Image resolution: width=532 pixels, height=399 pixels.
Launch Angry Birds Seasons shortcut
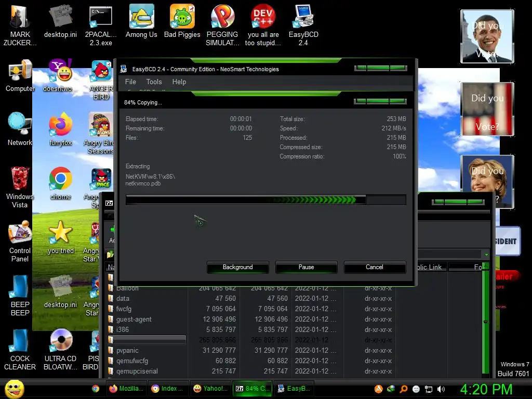tap(100, 133)
